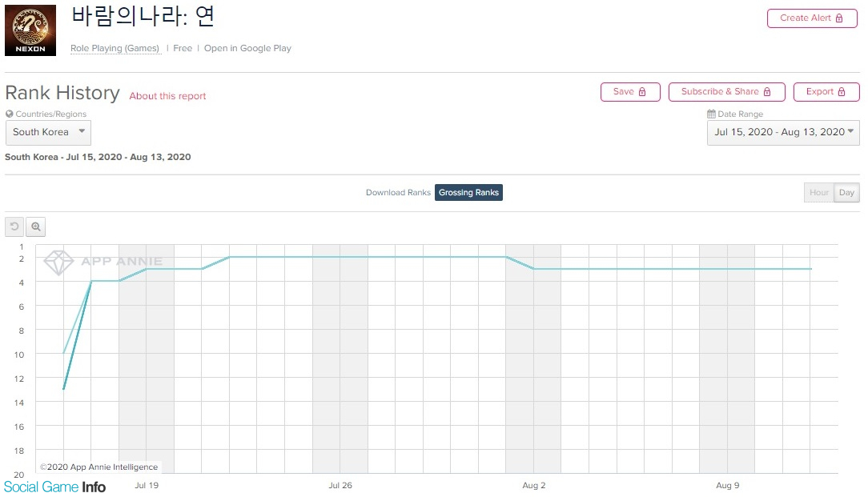Toggle the Day granularity option
Screen dimensions: 868x497
(x=846, y=193)
